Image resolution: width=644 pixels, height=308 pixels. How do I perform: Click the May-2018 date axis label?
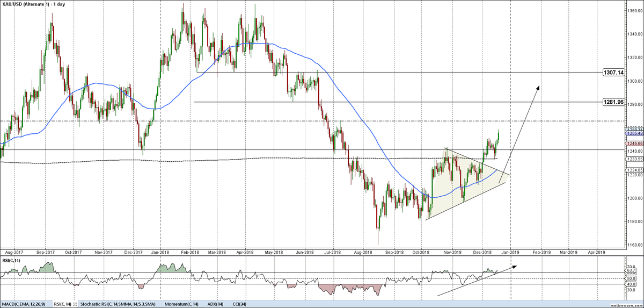[274, 252]
